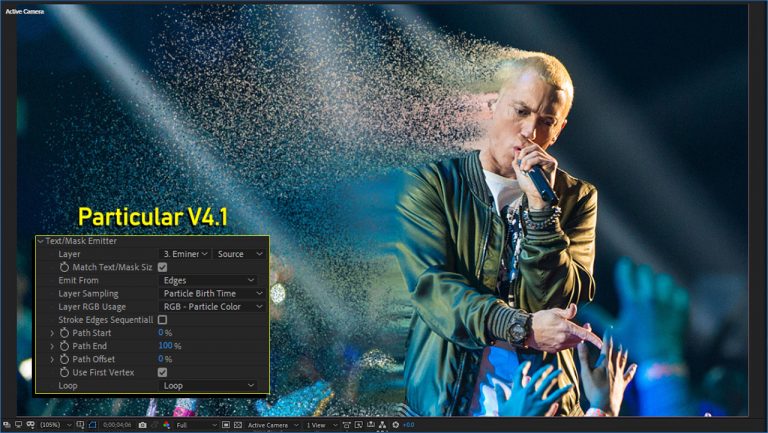This screenshot has height=433, width=768.
Task: Take a snapshot with the camera icon
Action: coord(142,425)
